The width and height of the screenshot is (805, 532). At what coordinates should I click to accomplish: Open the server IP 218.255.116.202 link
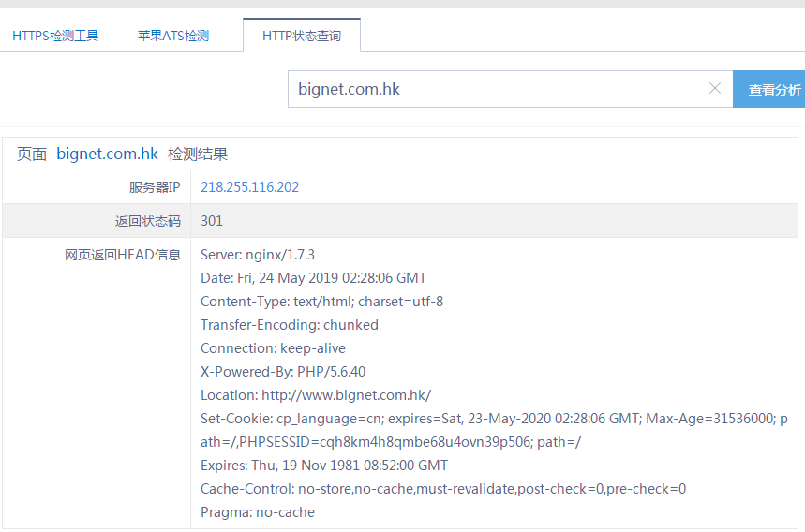[x=249, y=186]
